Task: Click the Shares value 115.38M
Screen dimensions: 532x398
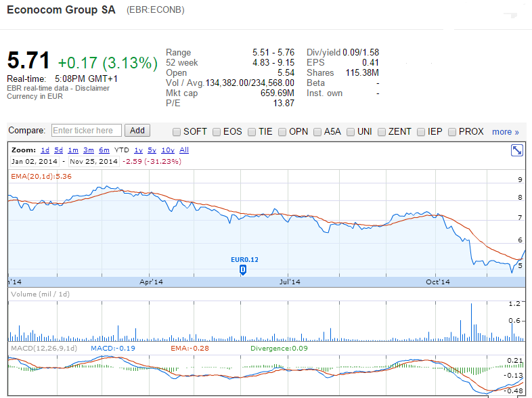Action: click(362, 72)
